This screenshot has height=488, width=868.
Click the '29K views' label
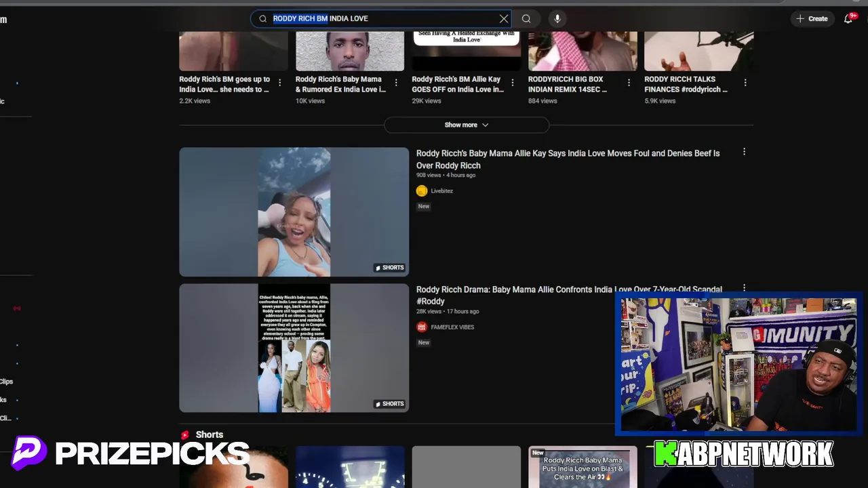pyautogui.click(x=427, y=101)
